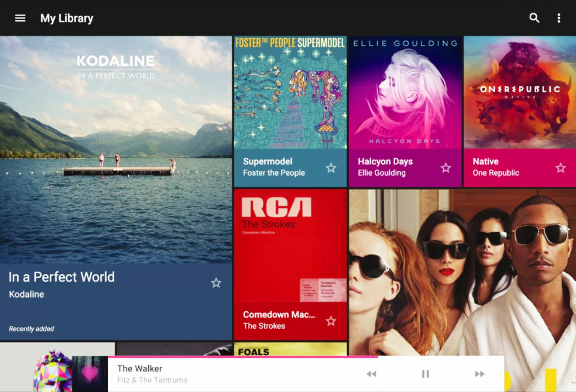Click the pink playback progress bar

click(243, 357)
